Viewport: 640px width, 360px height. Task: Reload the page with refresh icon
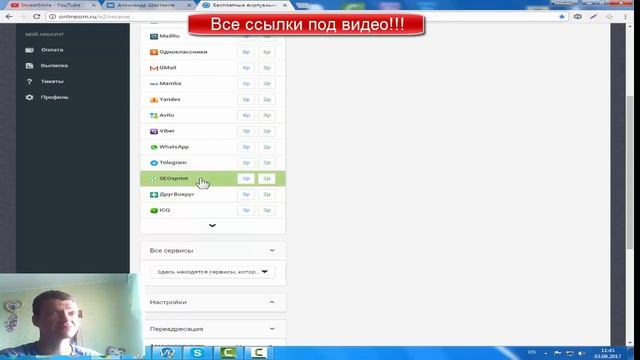pos(36,17)
